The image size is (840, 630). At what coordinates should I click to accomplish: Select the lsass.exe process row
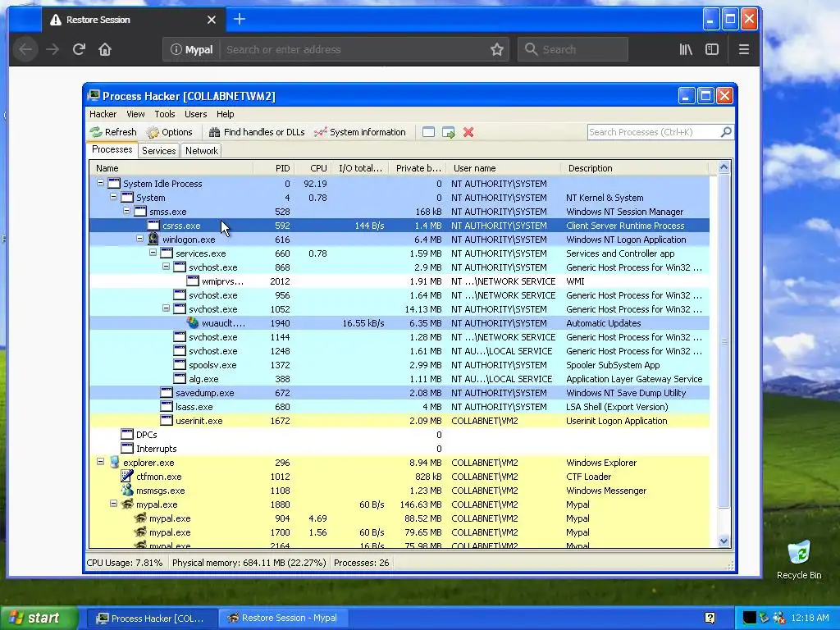[399, 407]
